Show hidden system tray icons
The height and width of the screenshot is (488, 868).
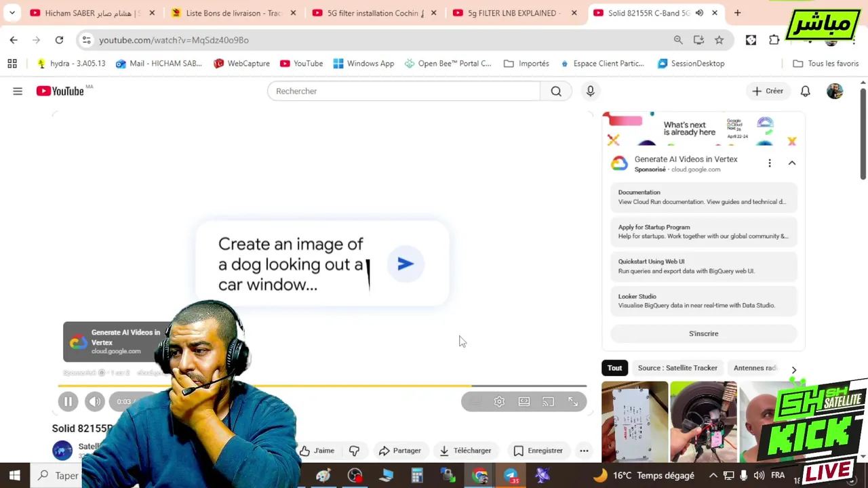[713, 475]
